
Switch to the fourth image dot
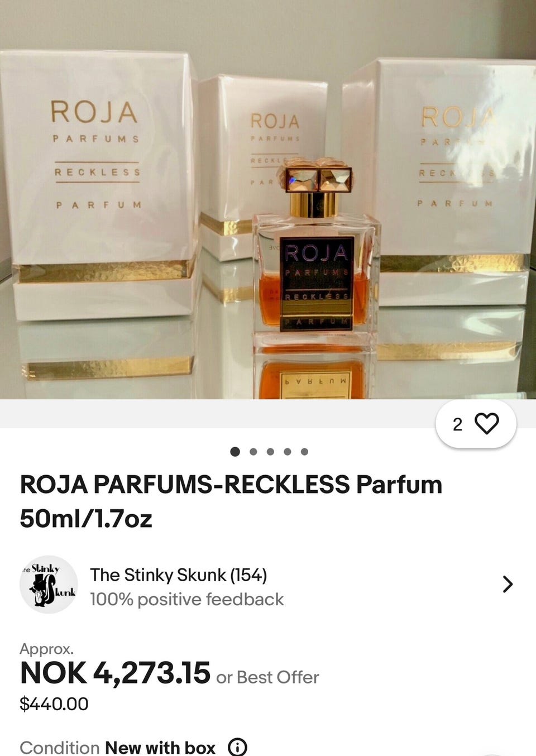(x=287, y=451)
